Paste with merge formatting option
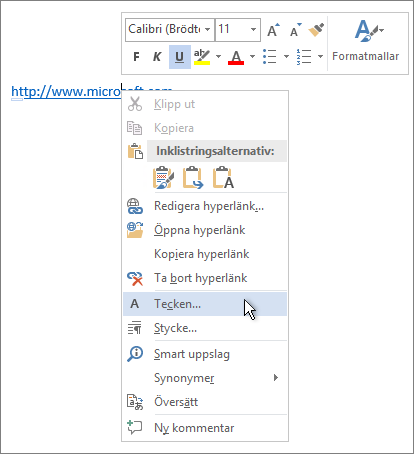 [193, 177]
